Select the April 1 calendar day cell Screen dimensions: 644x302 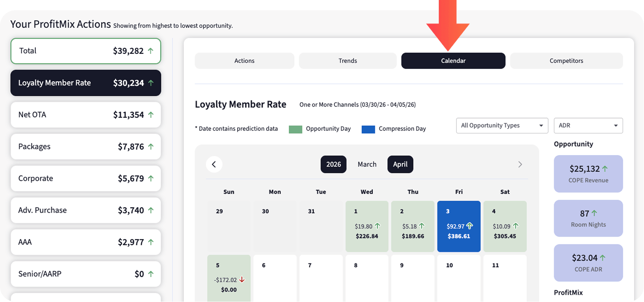point(367,226)
